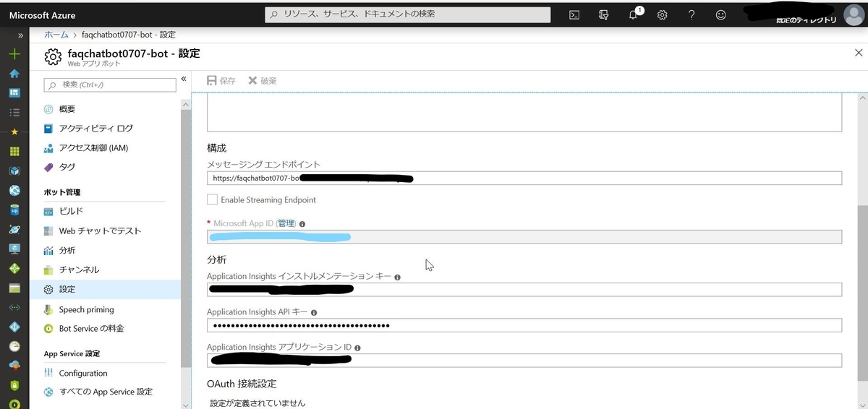Open チャンネル menu item
Viewport: 868px width, 409px height.
click(x=105, y=270)
